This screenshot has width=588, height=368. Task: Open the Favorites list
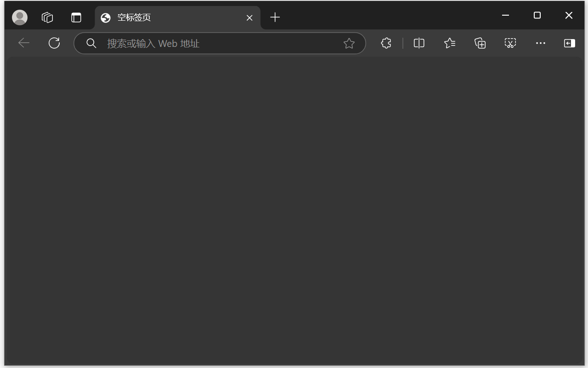tap(450, 43)
